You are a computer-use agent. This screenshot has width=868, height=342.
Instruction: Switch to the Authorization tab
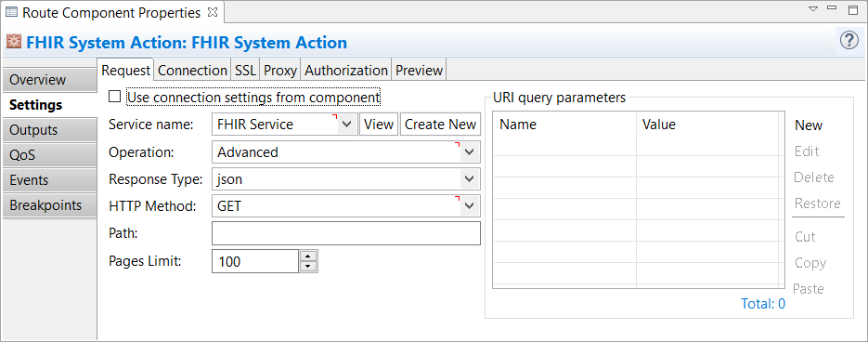click(x=346, y=71)
